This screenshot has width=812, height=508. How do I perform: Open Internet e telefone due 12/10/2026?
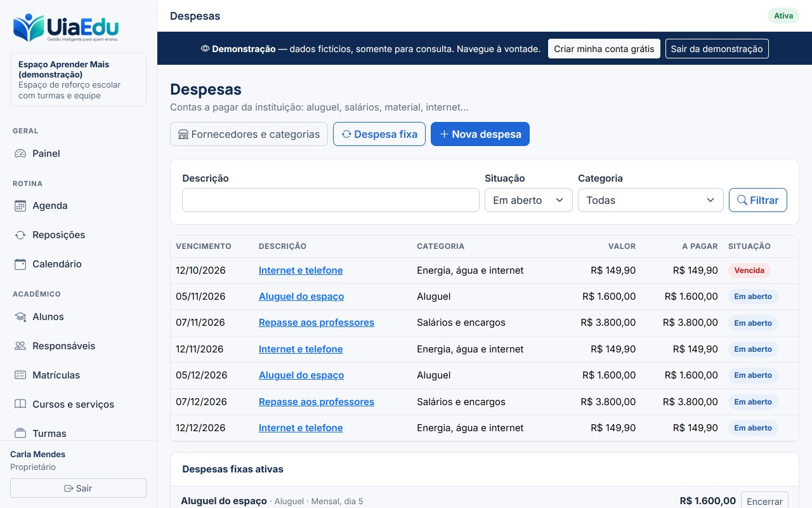pos(301,271)
